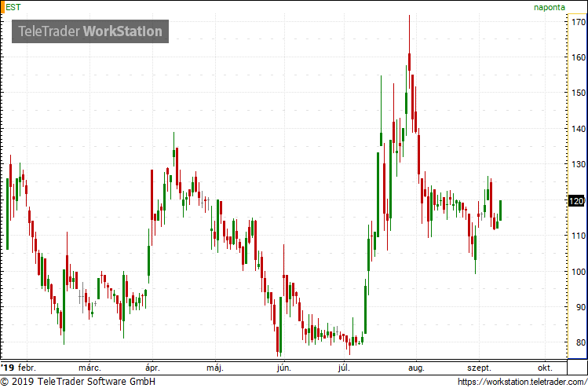588x388 pixels.
Task: Open the workstation.teletrader.com link
Action: (521, 382)
